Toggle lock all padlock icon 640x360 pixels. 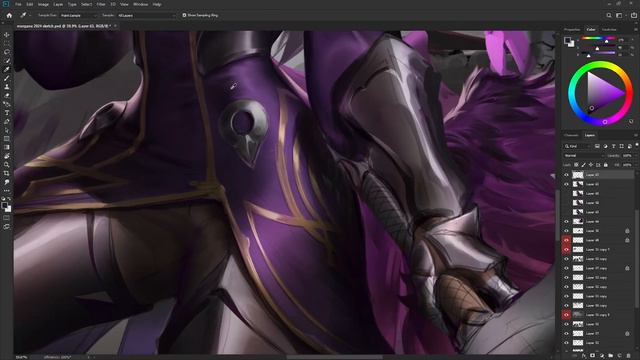pyautogui.click(x=606, y=165)
